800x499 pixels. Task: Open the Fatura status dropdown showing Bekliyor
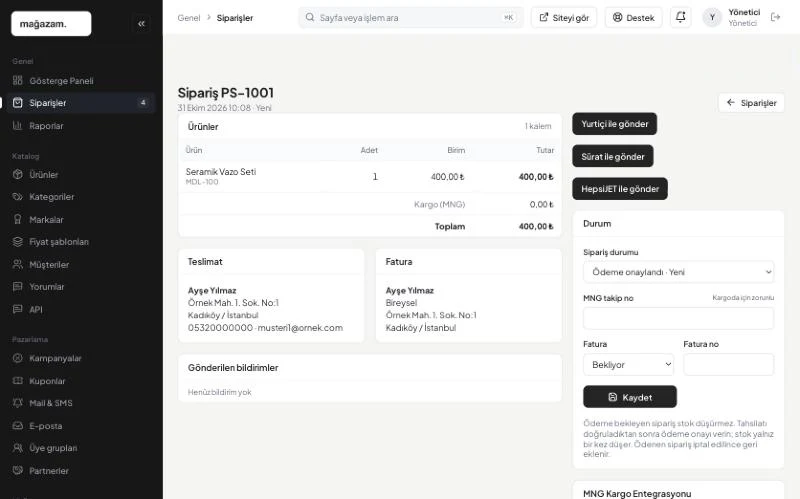(x=628, y=365)
